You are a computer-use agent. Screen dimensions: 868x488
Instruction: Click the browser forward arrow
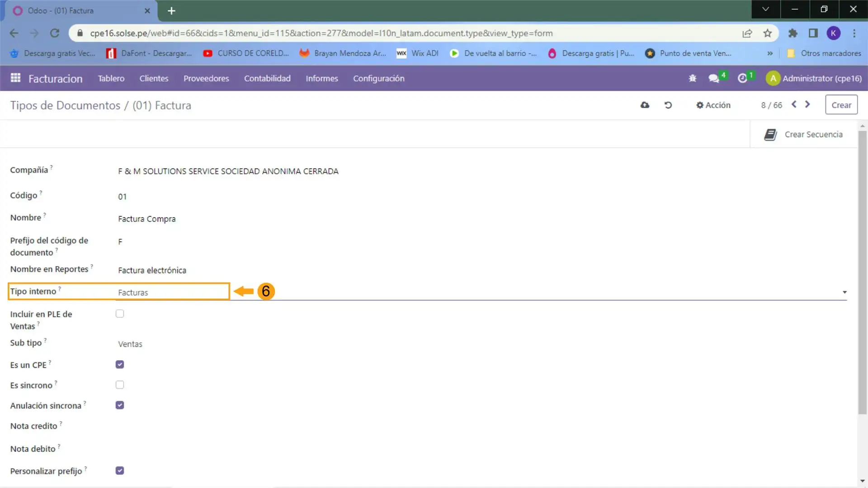click(x=34, y=33)
